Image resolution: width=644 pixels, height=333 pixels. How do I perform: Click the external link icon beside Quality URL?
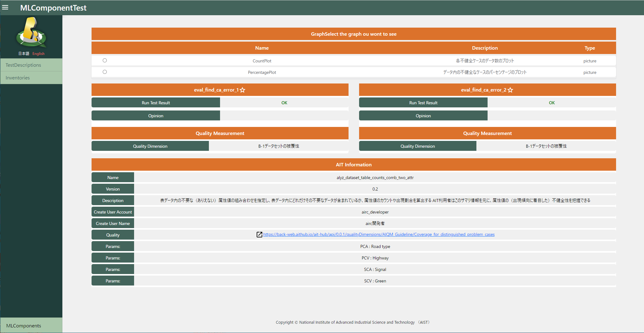(x=259, y=235)
